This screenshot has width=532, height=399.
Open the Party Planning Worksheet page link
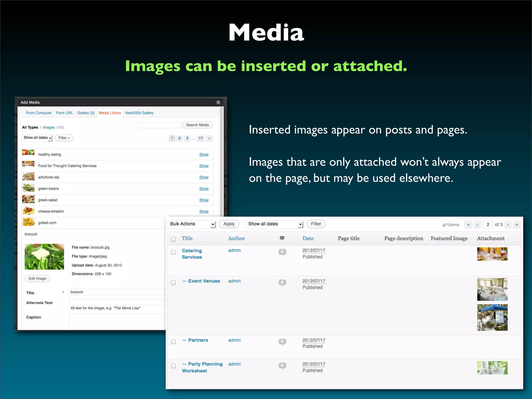[202, 367]
